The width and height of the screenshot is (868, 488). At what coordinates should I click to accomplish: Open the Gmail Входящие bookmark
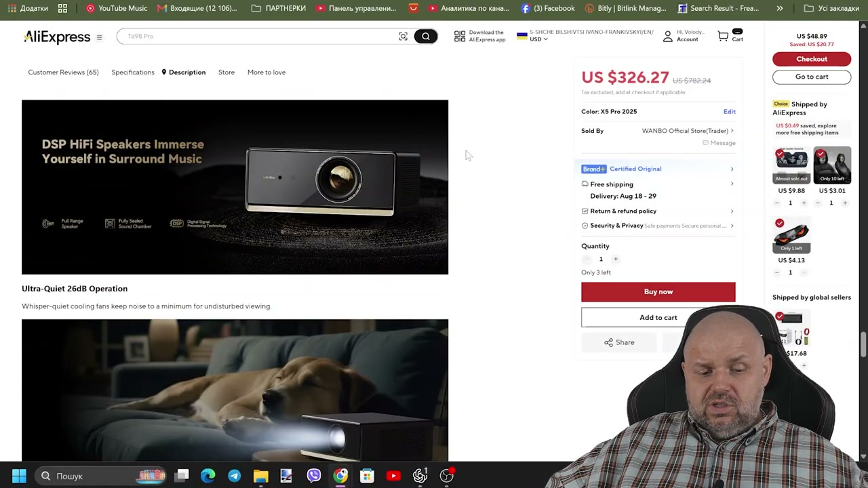pyautogui.click(x=197, y=8)
